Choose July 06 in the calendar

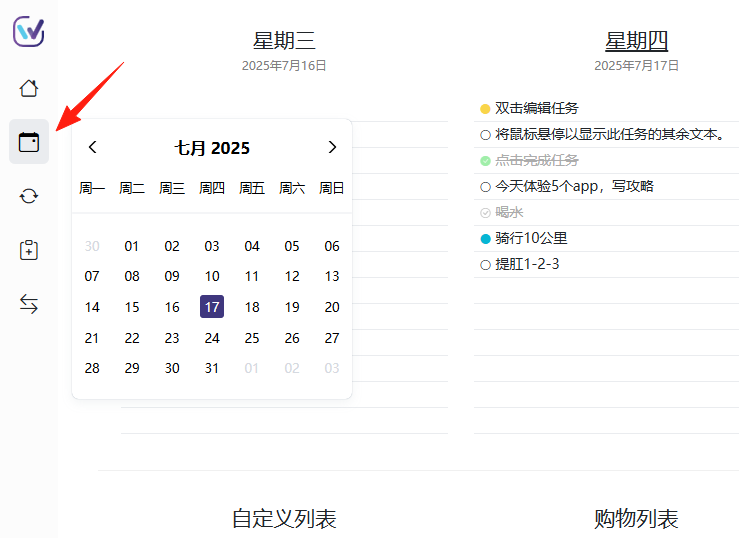click(332, 246)
